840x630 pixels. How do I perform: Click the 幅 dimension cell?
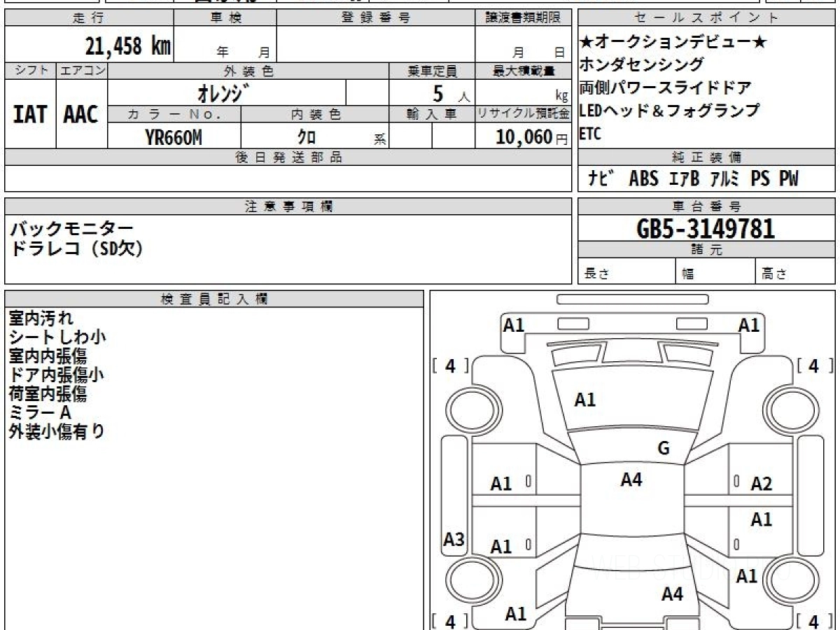pos(716,272)
